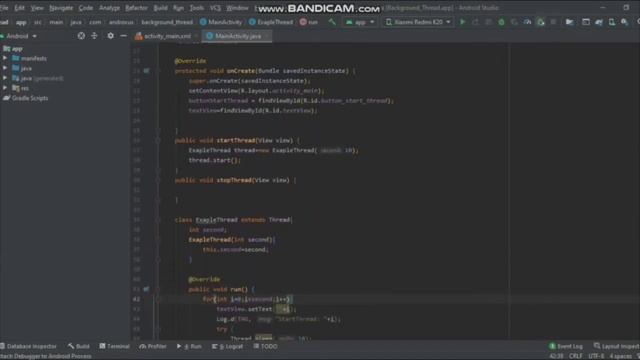Open the Refactor menu
This screenshot has height=360, width=640.
[136, 8]
